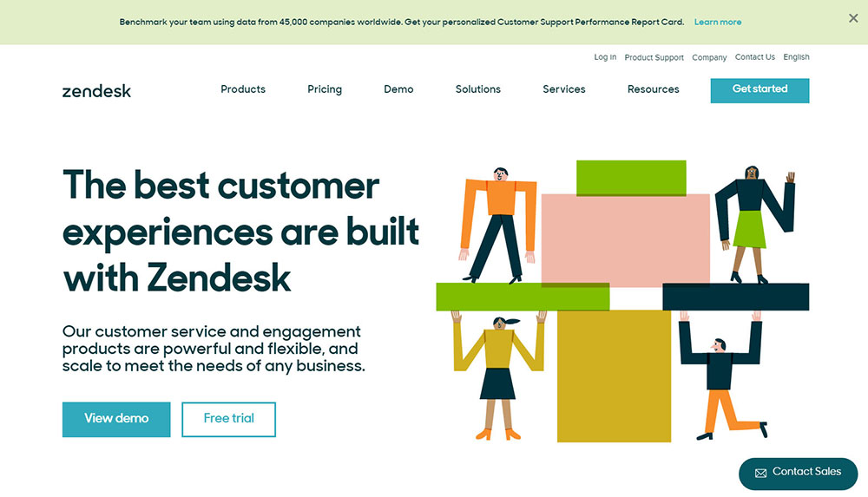Dismiss the top announcement banner
This screenshot has height=497, width=868.
(x=852, y=18)
